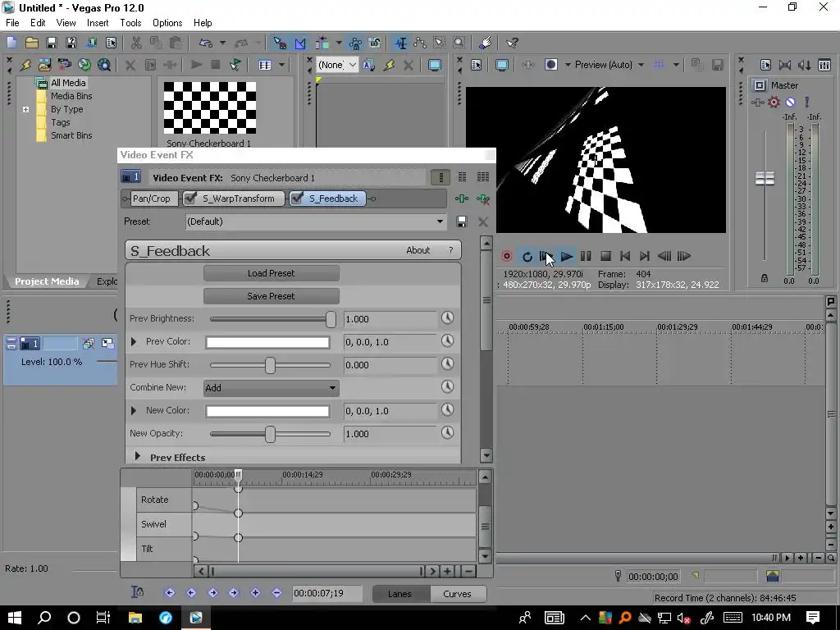Select Media Bins in media tree
The height and width of the screenshot is (630, 840).
click(x=71, y=96)
